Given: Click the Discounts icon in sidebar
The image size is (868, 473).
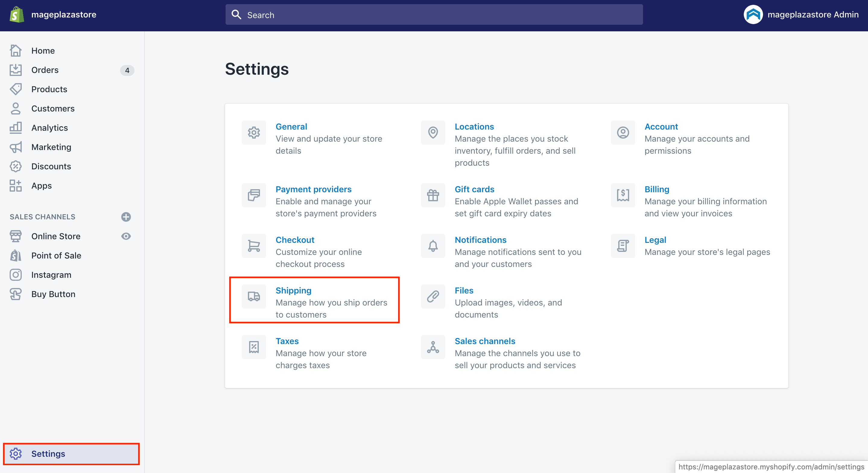Looking at the screenshot, I should 16,166.
